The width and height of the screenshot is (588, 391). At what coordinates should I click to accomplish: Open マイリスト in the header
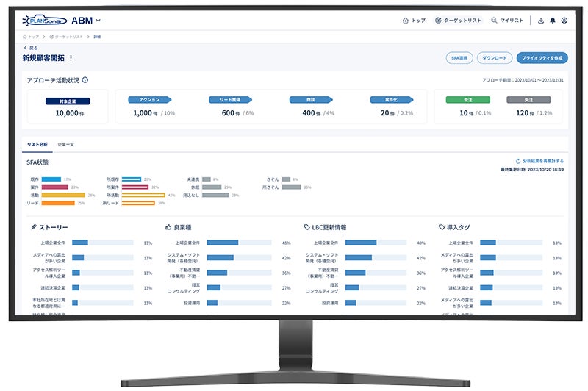[x=507, y=21]
